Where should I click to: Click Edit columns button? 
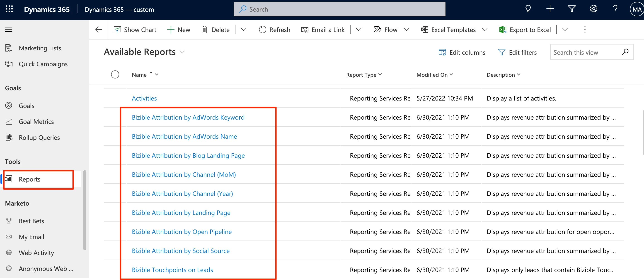point(462,52)
